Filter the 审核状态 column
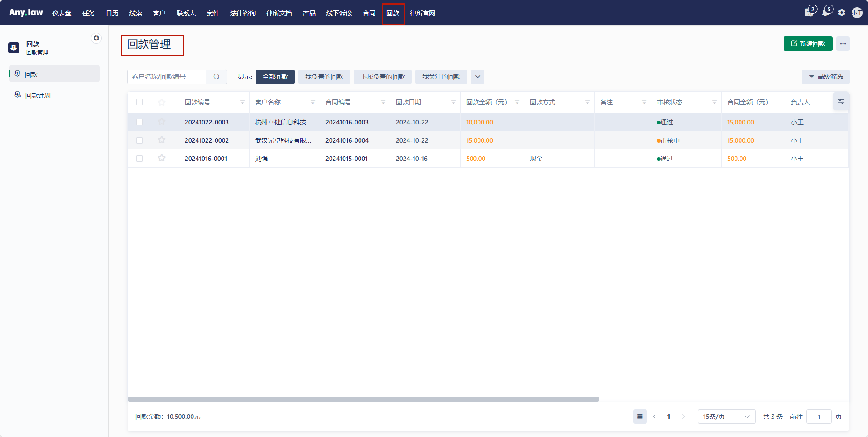 click(715, 102)
